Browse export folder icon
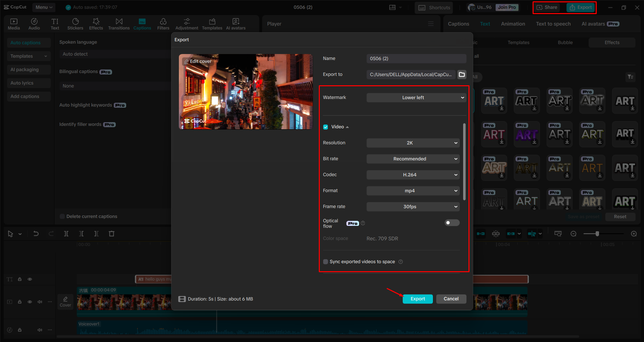The width and height of the screenshot is (644, 342). tap(462, 75)
